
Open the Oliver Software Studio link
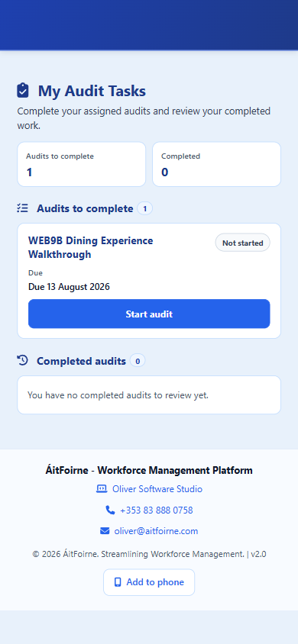[x=157, y=489]
